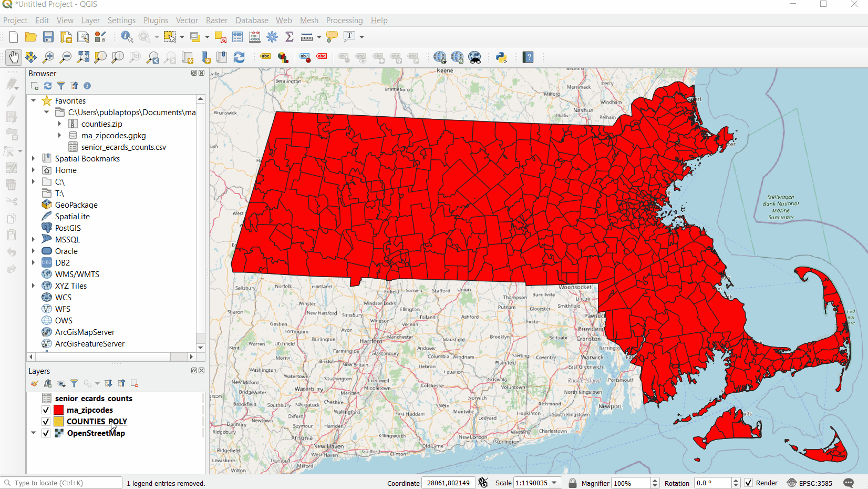Click the Browser panel down scroll arrow

[200, 348]
